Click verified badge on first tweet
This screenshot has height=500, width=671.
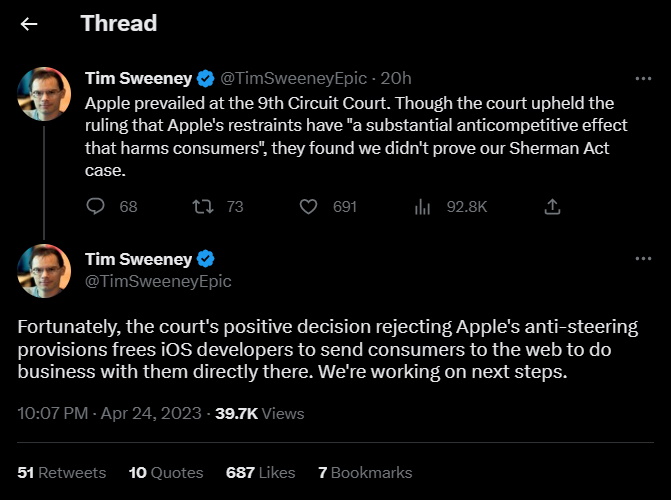pyautogui.click(x=205, y=78)
